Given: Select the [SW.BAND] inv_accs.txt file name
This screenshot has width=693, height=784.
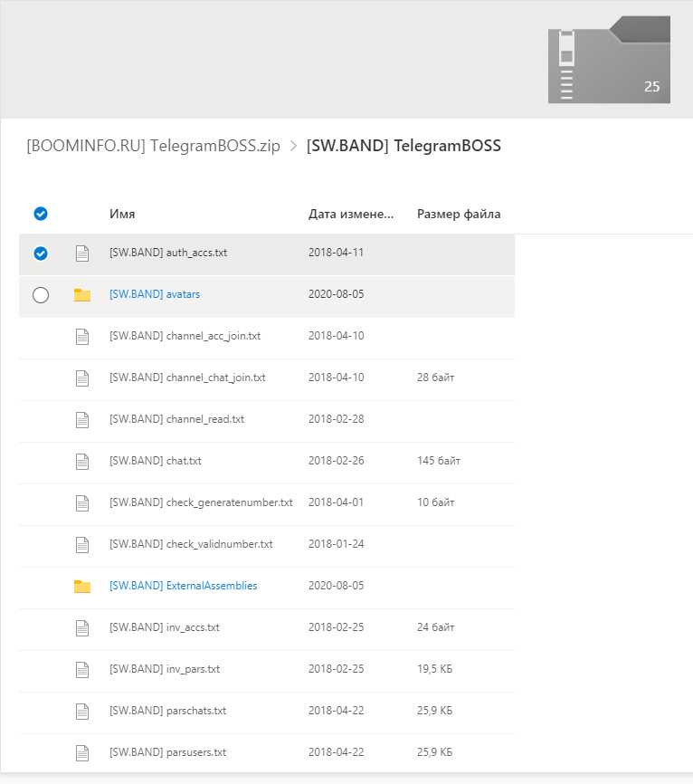Looking at the screenshot, I should click(x=165, y=627).
